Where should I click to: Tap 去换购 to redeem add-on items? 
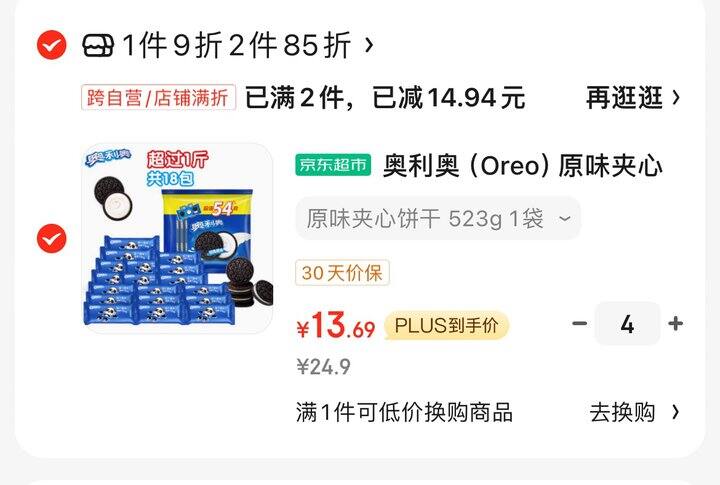coord(622,412)
